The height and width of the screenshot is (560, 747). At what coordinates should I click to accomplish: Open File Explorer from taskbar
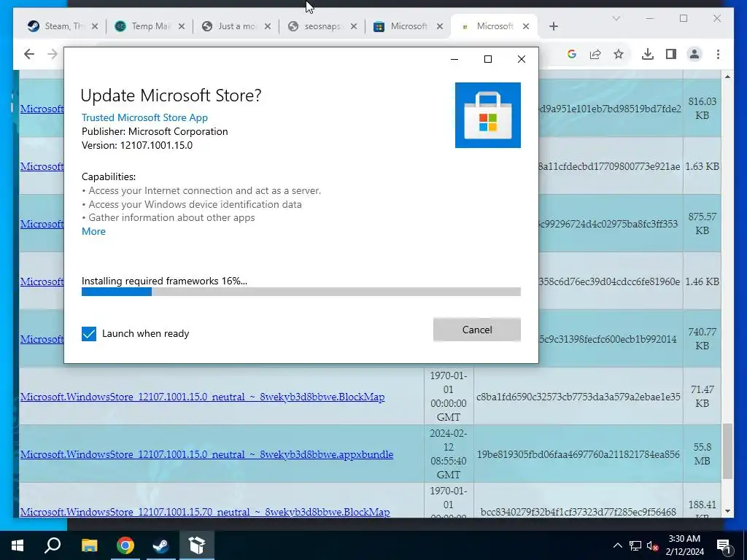(x=89, y=545)
